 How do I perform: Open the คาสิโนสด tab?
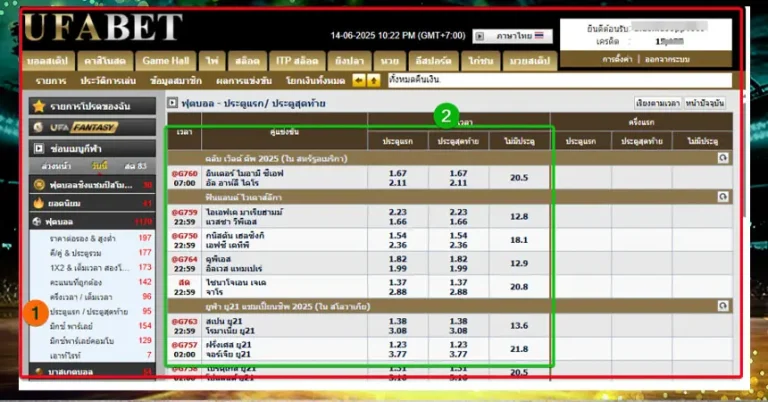105,61
